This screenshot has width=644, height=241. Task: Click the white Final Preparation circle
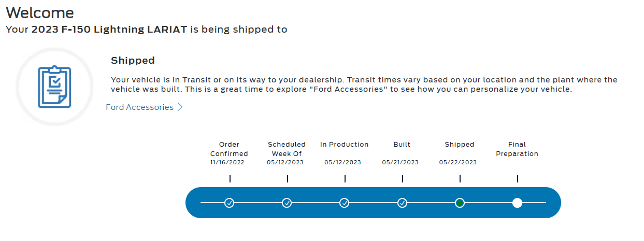tap(517, 203)
